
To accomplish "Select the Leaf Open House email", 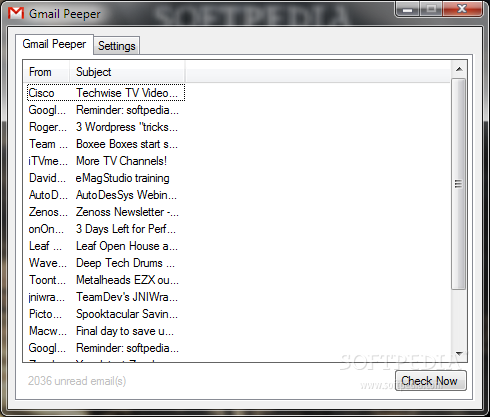I will (106, 246).
